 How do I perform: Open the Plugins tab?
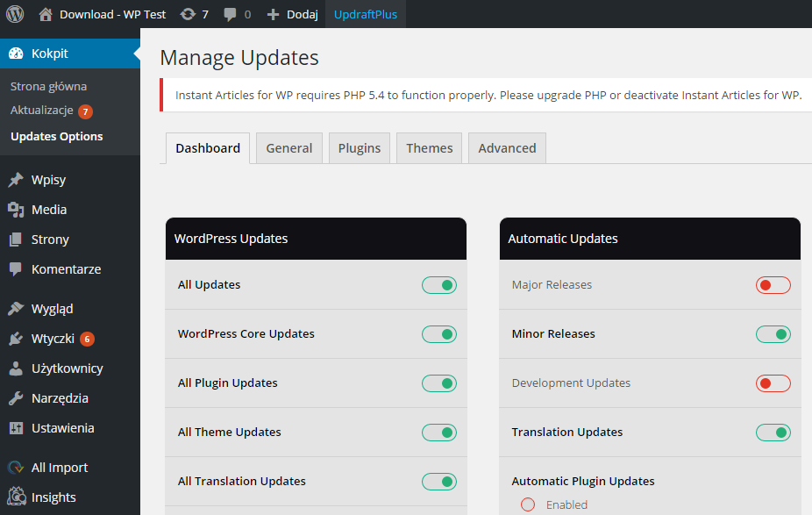(360, 148)
